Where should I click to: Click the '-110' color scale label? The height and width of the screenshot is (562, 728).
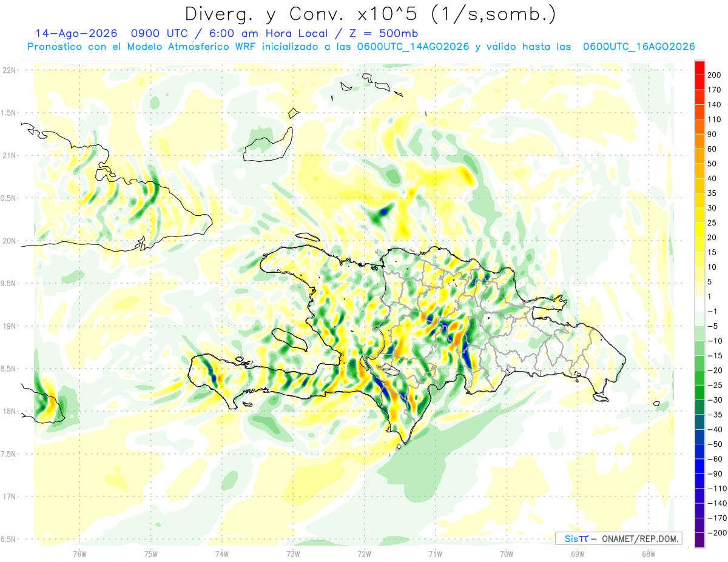[717, 489]
